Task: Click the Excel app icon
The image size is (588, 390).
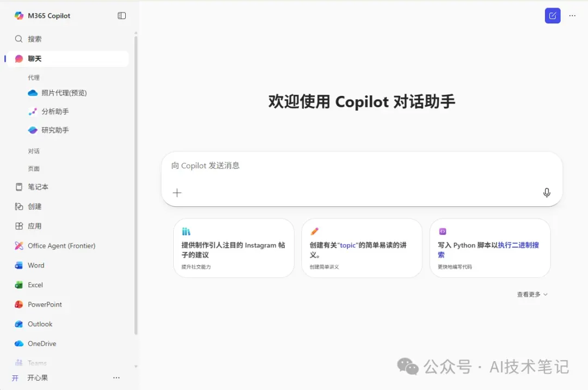Action: pos(19,285)
